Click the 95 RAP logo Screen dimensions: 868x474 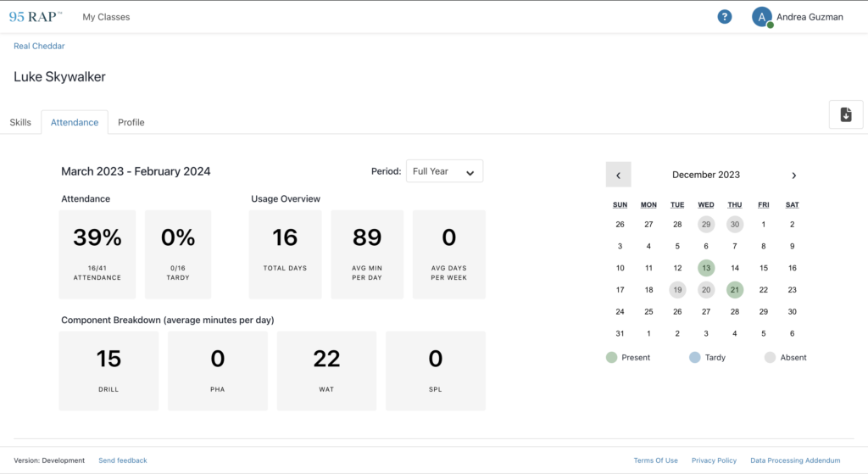[36, 17]
